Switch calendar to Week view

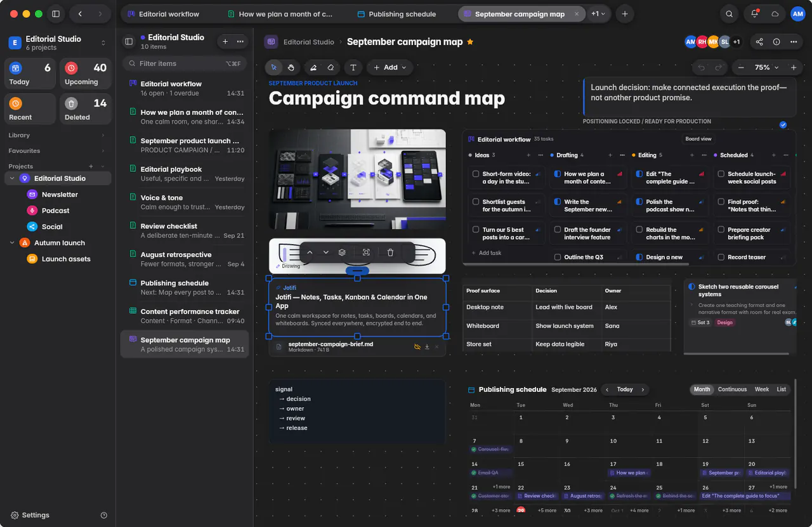(762, 389)
